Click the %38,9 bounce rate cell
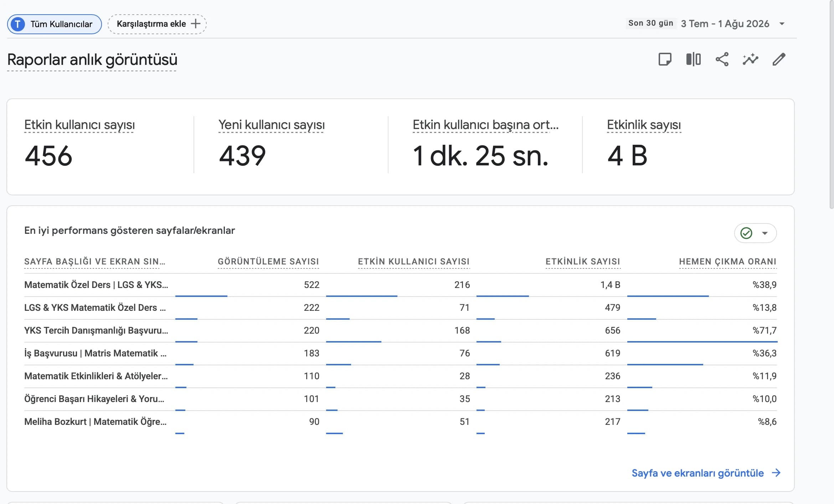The width and height of the screenshot is (834, 504). tap(764, 285)
